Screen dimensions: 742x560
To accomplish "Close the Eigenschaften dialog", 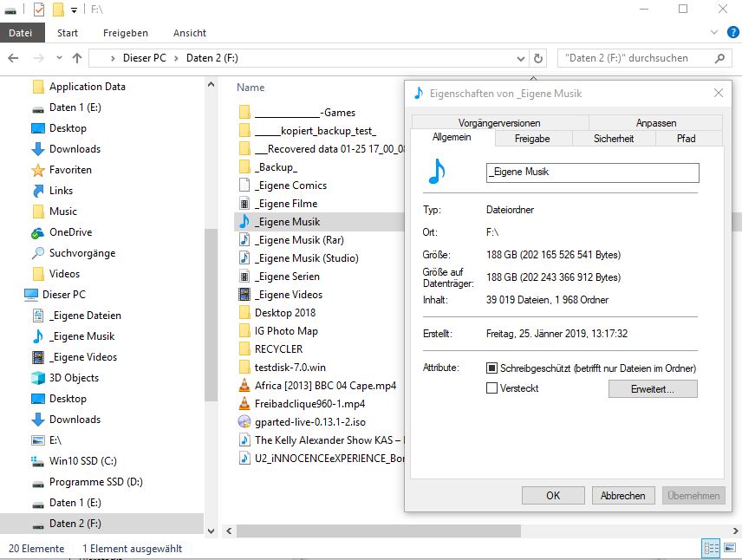I will pos(719,94).
